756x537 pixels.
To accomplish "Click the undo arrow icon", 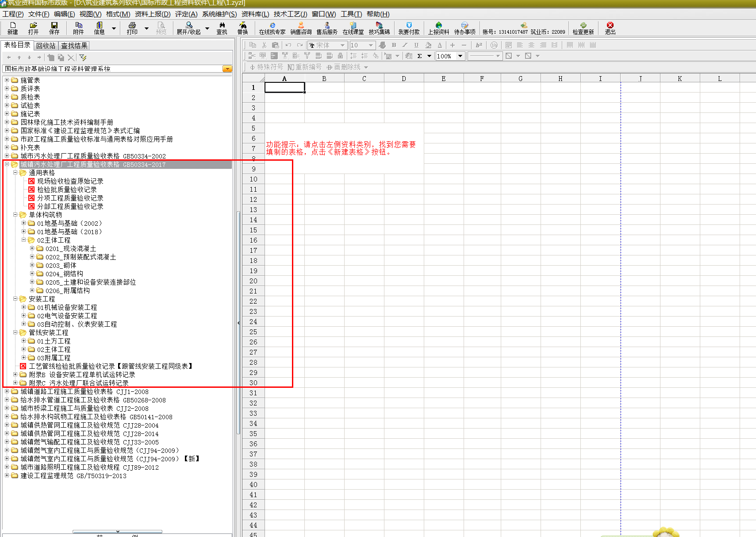I will pos(288,45).
